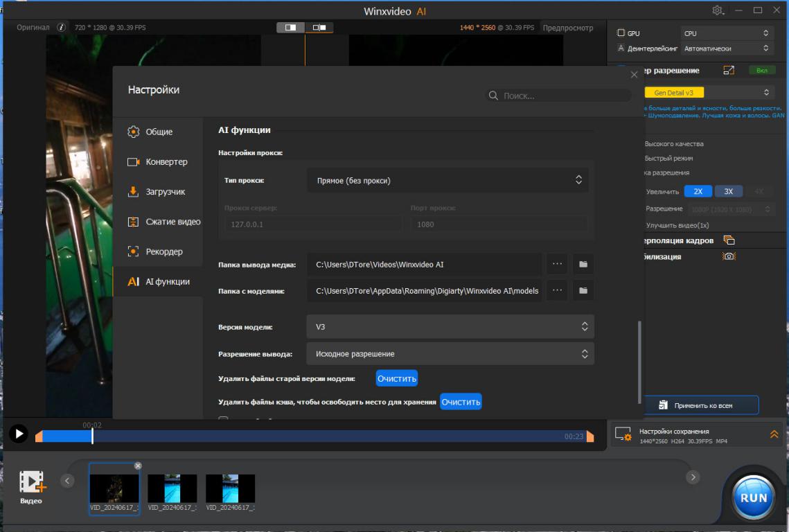Click the info icon next to Оригинал
Image resolution: width=789 pixels, height=532 pixels.
(x=61, y=28)
